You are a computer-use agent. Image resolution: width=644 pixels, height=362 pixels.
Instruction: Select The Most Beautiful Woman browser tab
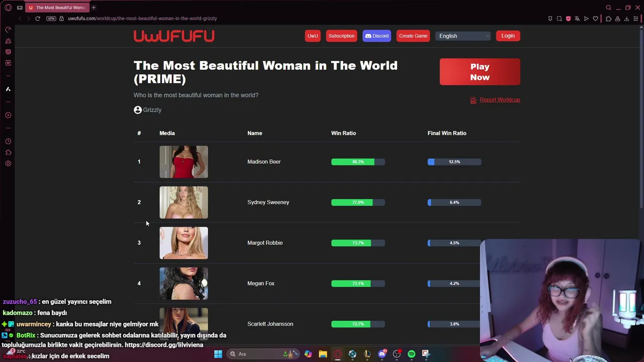[x=56, y=8]
